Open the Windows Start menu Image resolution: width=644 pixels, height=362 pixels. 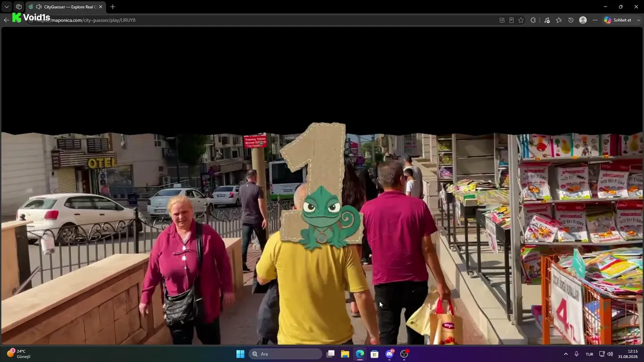pyautogui.click(x=240, y=354)
